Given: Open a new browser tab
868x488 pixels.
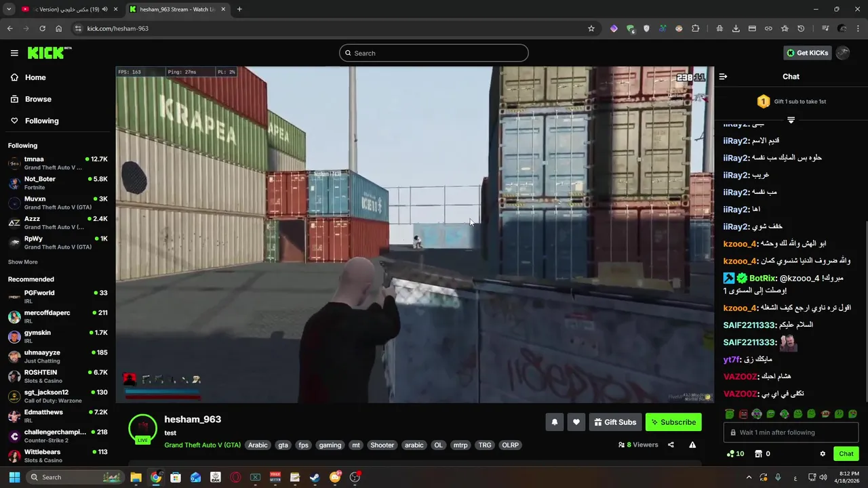Looking at the screenshot, I should tap(239, 9).
